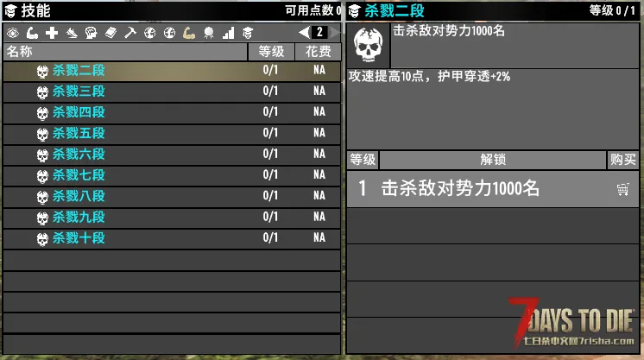Click NA cost cell of 杀戮五段
Screen dimensions: 644x360
(319, 133)
